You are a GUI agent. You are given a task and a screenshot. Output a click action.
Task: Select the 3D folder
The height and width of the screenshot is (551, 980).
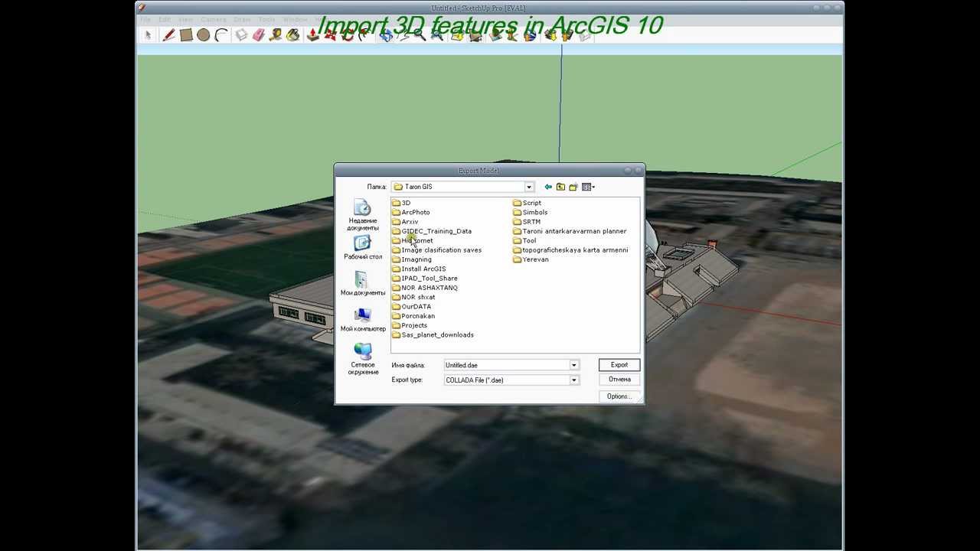[x=401, y=203]
